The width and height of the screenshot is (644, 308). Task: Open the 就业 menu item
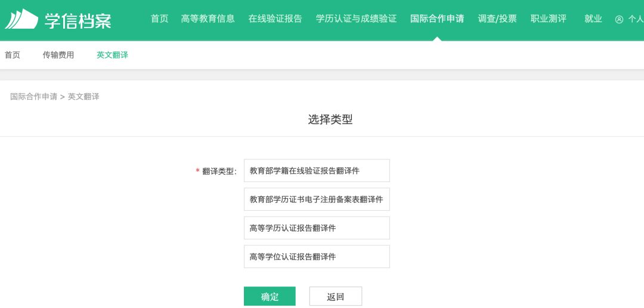593,19
